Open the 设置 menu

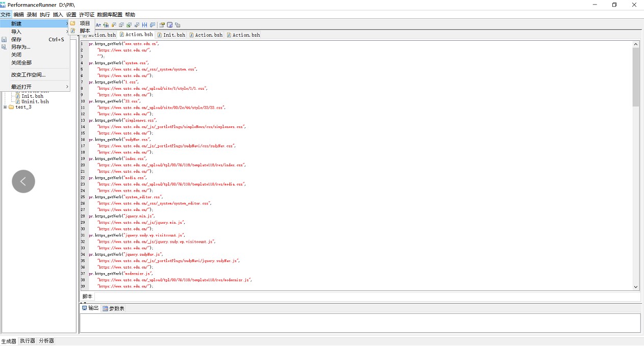[x=71, y=15]
